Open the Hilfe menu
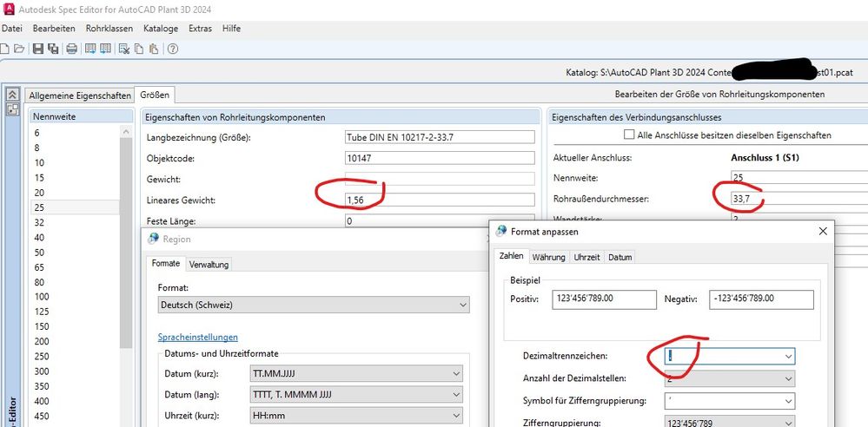This screenshot has height=427, width=868. tap(231, 29)
